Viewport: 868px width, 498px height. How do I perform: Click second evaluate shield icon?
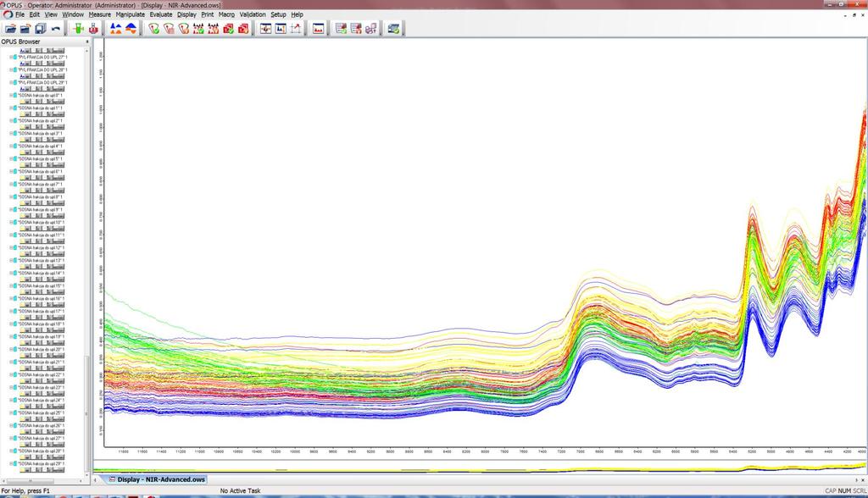[169, 28]
